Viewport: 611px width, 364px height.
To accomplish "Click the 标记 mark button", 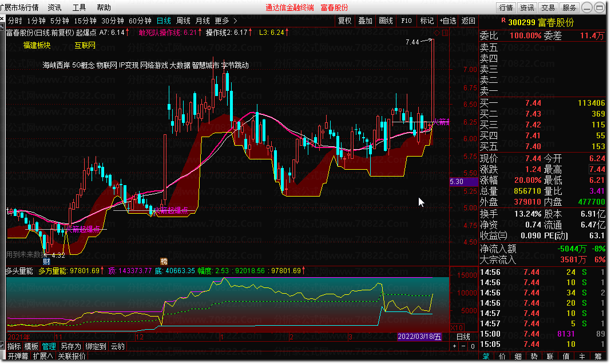I will [x=427, y=21].
